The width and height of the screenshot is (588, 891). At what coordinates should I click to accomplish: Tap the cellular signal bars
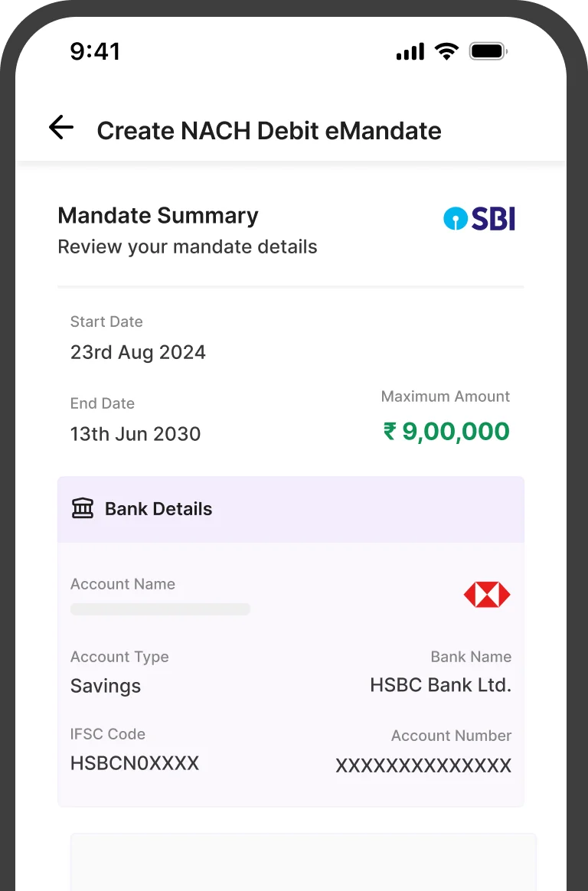[x=410, y=52]
